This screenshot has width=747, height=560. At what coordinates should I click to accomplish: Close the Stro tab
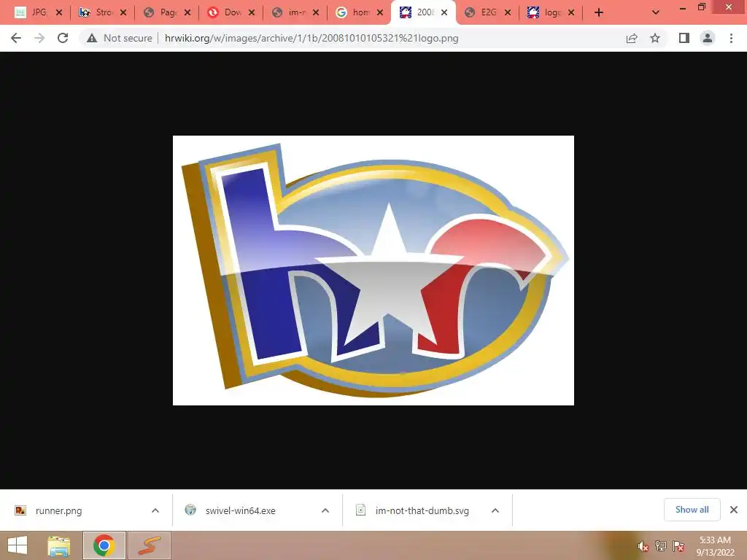click(x=123, y=12)
